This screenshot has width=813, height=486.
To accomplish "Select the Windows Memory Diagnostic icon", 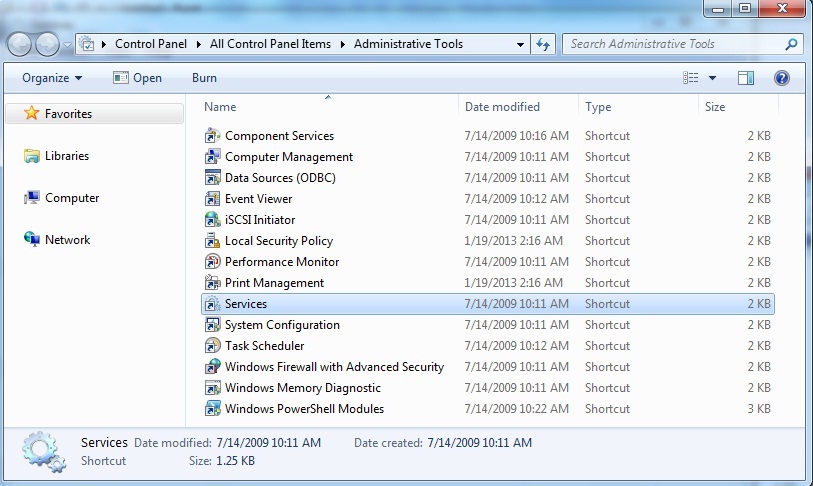I will point(212,388).
